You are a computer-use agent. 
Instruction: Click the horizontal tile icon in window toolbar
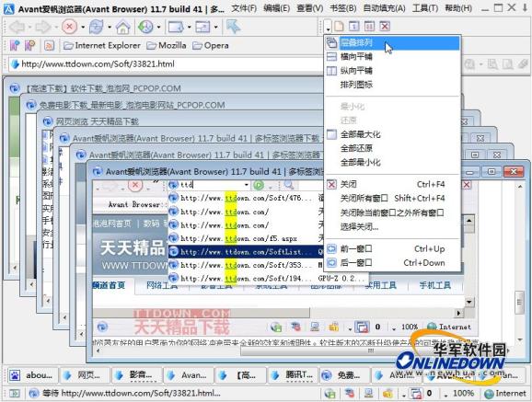pos(353,26)
